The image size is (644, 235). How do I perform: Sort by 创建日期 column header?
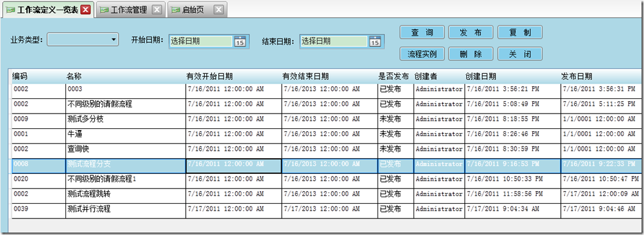tap(480, 76)
